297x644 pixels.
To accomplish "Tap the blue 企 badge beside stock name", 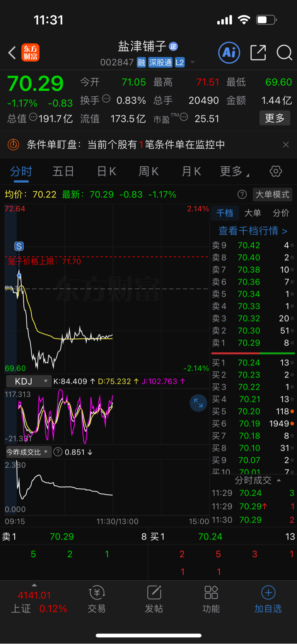I will pos(173,46).
